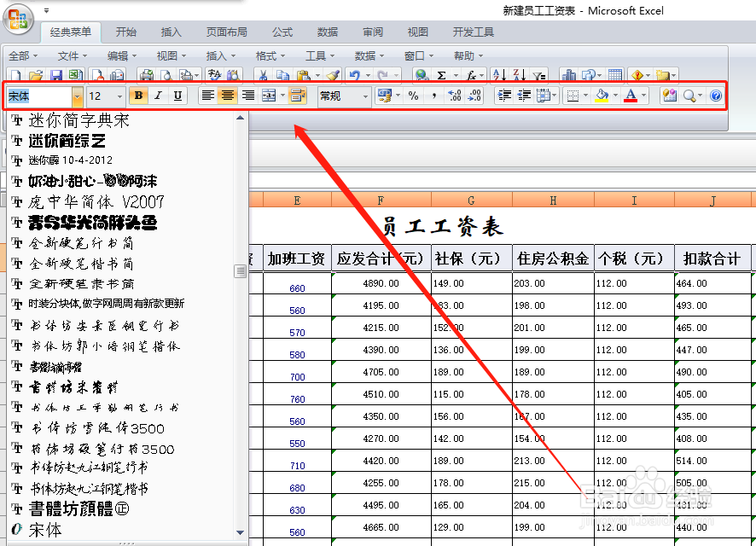Click the insert function fx icon
This screenshot has height=546, width=756.
[471, 75]
